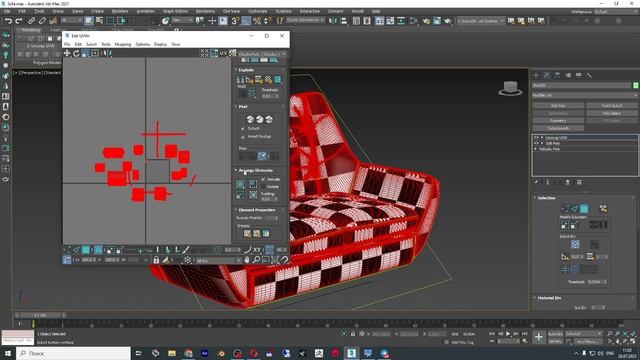Image resolution: width=640 pixels, height=360 pixels.
Task: Expand the Material IDs rollout
Action: point(549,298)
